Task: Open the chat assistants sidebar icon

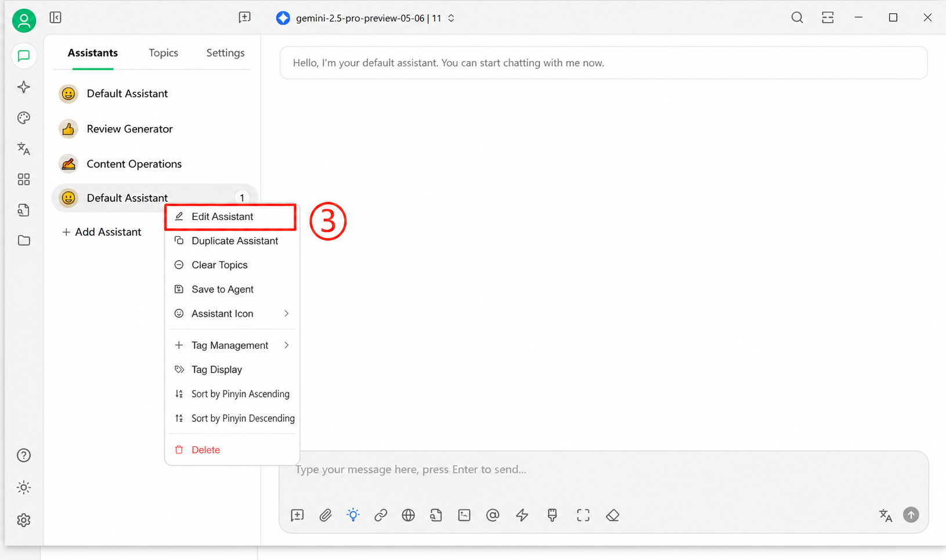Action: tap(24, 56)
